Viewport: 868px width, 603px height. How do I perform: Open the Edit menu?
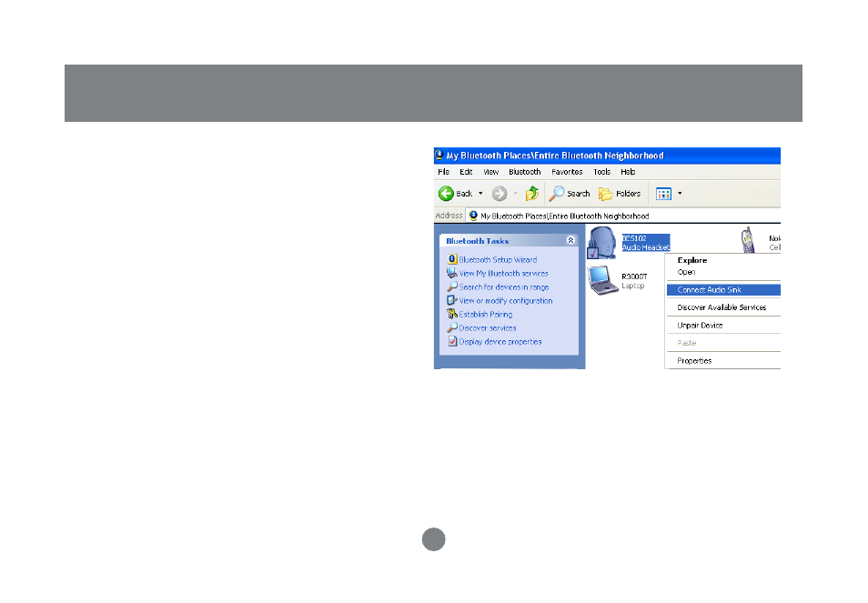click(x=466, y=172)
